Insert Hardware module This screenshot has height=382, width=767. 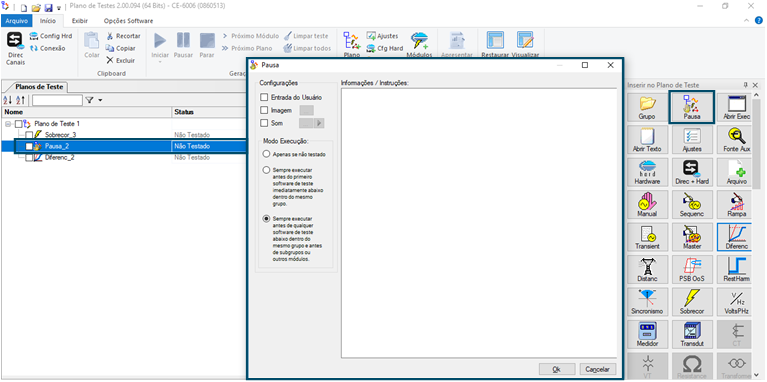pos(647,173)
